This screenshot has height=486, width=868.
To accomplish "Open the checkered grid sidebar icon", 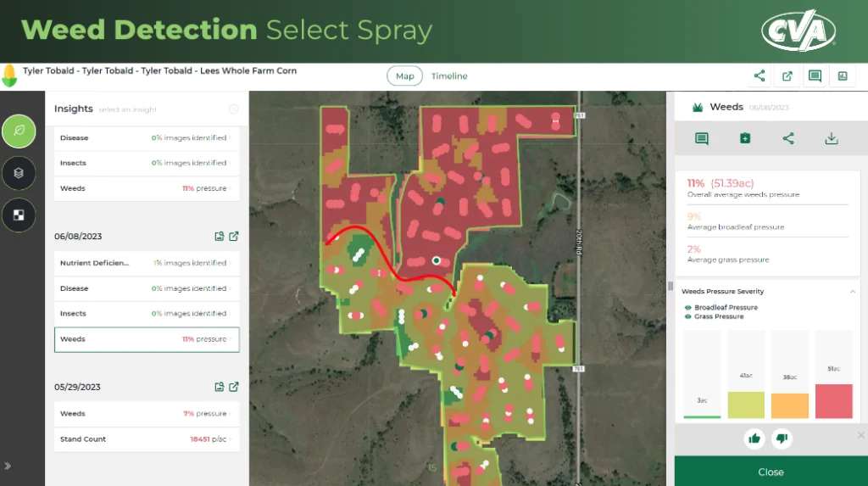I will (x=19, y=215).
